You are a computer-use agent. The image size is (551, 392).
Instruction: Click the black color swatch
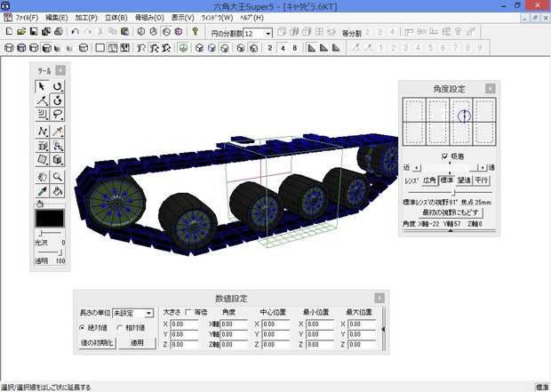(x=50, y=220)
